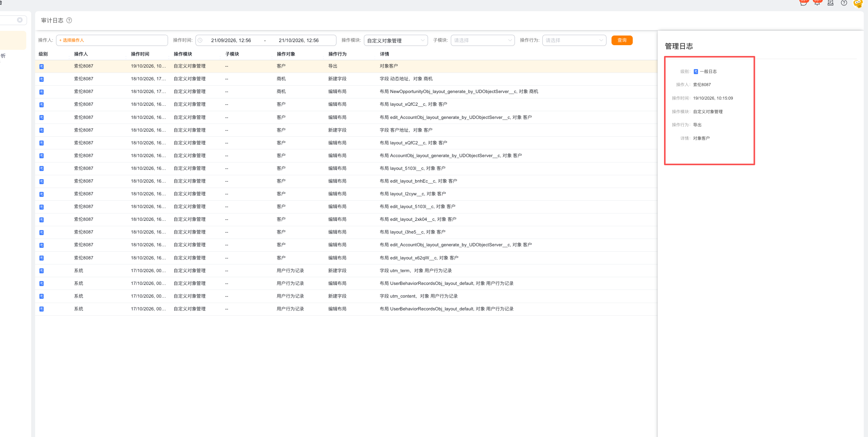Select the row with layout_5103l__c without edit prefix
The width and height of the screenshot is (868, 437).
tap(346, 168)
